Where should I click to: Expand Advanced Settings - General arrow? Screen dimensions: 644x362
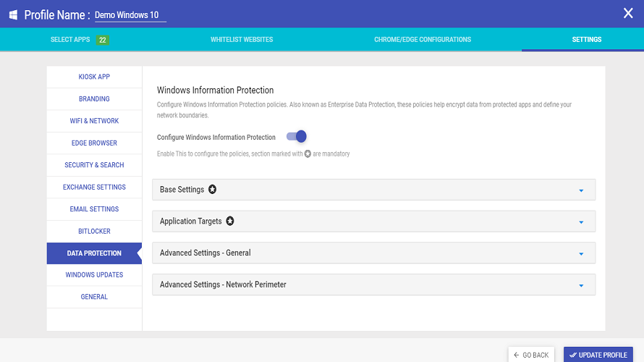[x=581, y=253]
